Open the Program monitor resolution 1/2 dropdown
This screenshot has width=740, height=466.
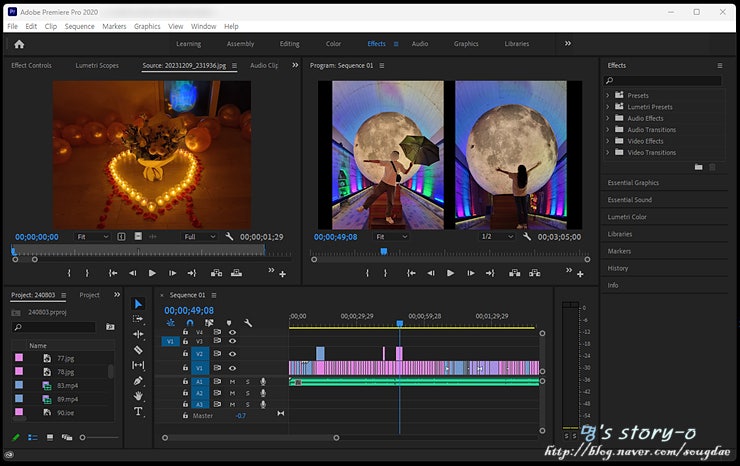point(497,237)
